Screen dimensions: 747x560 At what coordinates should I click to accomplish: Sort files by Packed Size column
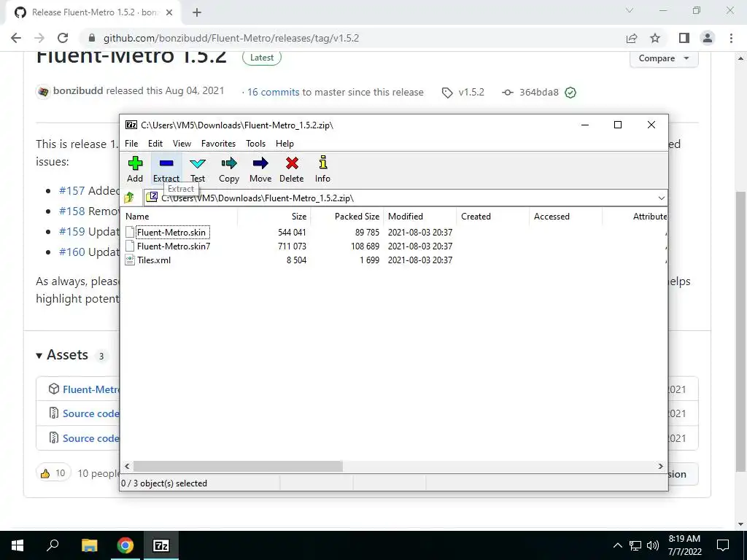click(x=347, y=216)
